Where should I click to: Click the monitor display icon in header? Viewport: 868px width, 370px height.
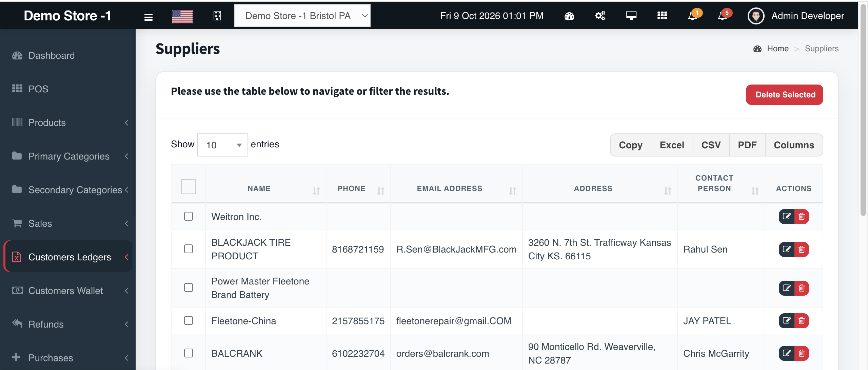pos(631,16)
